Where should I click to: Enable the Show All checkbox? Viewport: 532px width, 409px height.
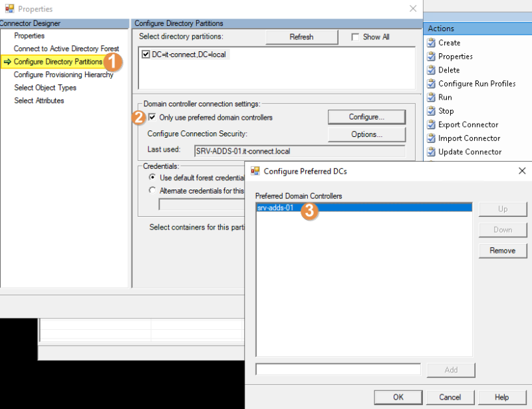[x=357, y=37]
